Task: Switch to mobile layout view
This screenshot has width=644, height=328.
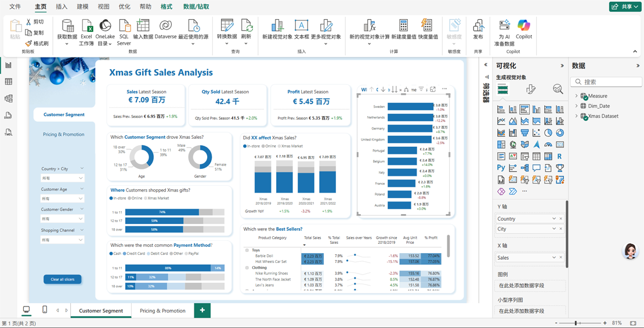Action: [x=45, y=310]
